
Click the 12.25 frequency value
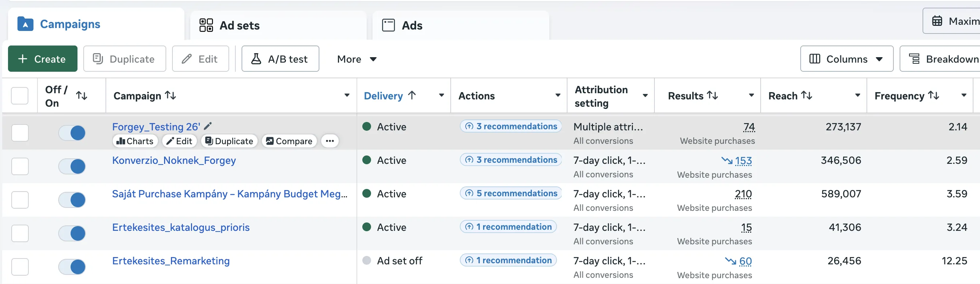pyautogui.click(x=954, y=261)
